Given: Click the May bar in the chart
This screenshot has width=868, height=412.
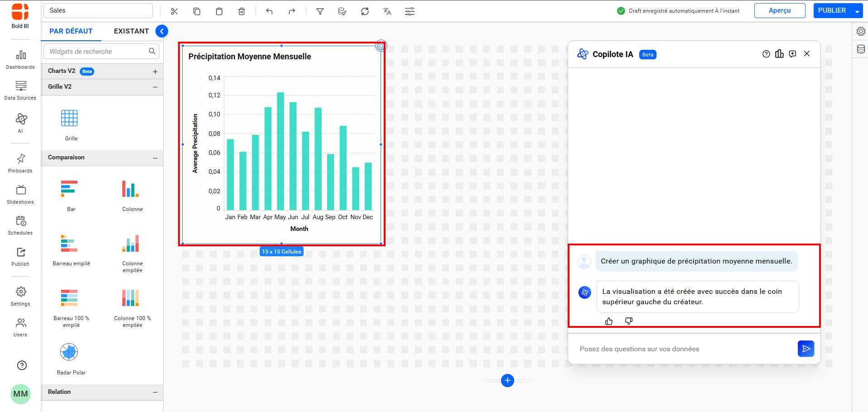Looking at the screenshot, I should pos(280,151).
